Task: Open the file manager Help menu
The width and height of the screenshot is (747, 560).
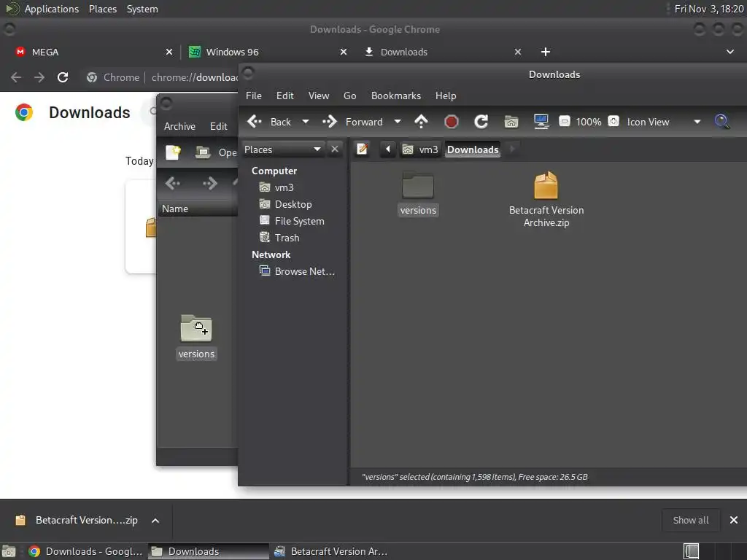Action: coord(446,96)
